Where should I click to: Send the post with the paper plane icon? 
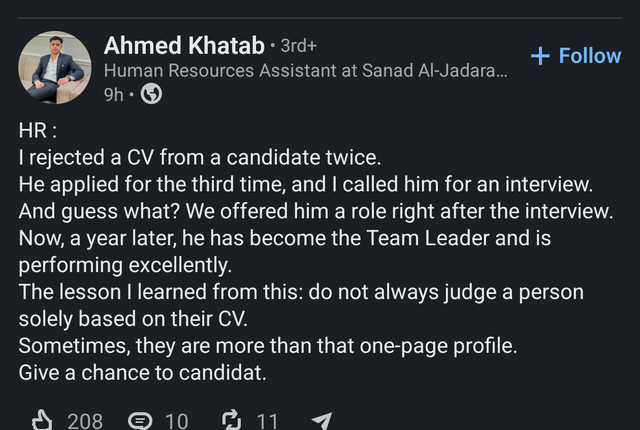tap(322, 420)
